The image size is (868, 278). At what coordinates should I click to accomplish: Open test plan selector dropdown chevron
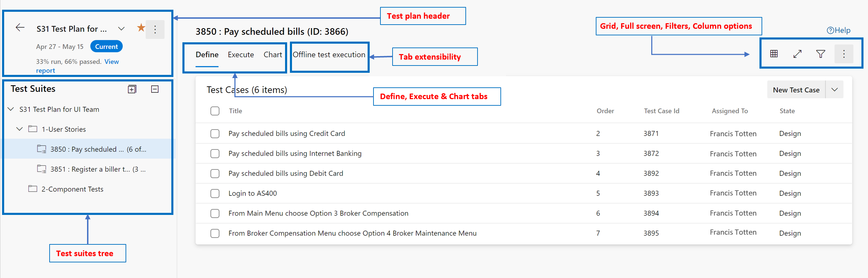pos(121,28)
